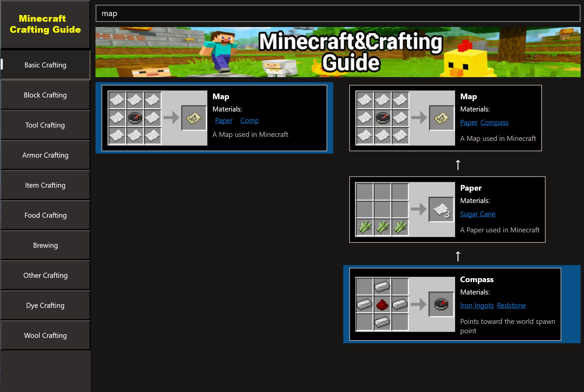Click the "Map" title in the right card
Image resolution: width=584 pixels, height=392 pixels.
(468, 96)
